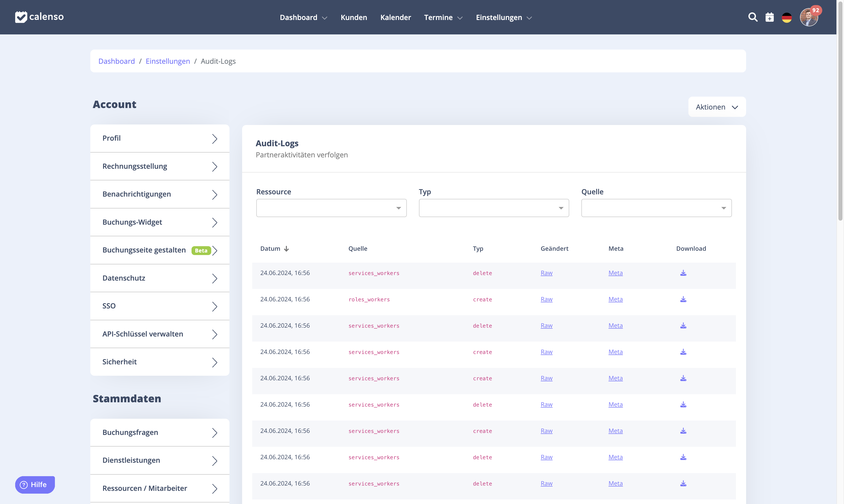Viewport: 844px width, 504px height.
Task: Open Raw link in first log row
Action: click(x=546, y=273)
